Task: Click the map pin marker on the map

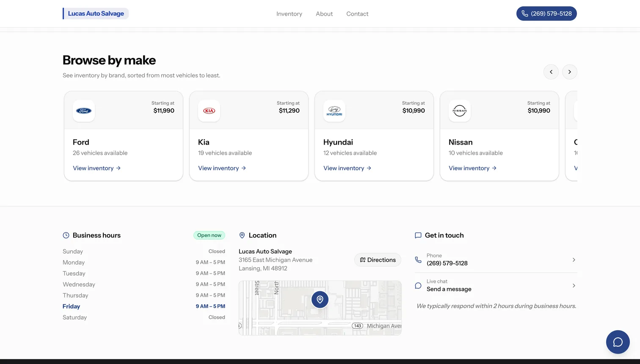Action: [x=320, y=299]
